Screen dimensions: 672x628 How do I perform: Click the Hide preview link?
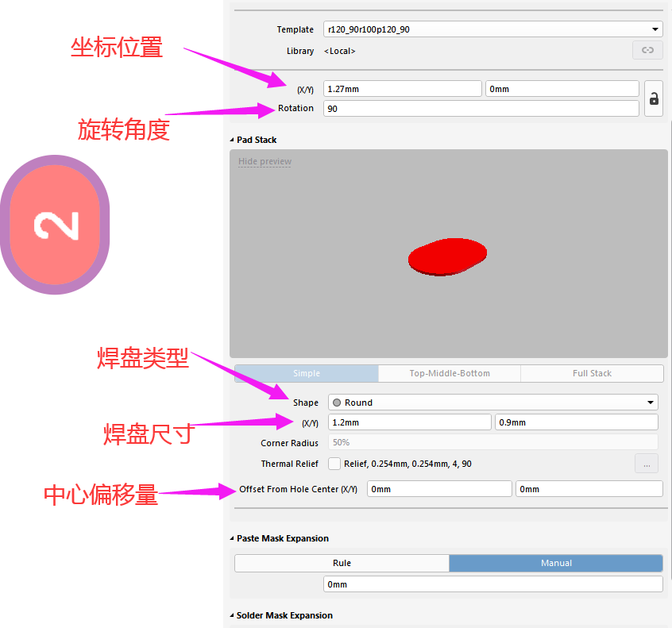coord(265,161)
